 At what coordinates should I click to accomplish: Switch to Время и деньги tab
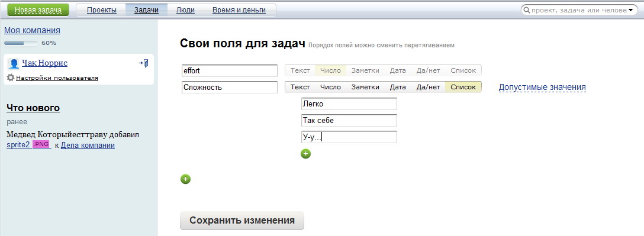[x=239, y=10]
